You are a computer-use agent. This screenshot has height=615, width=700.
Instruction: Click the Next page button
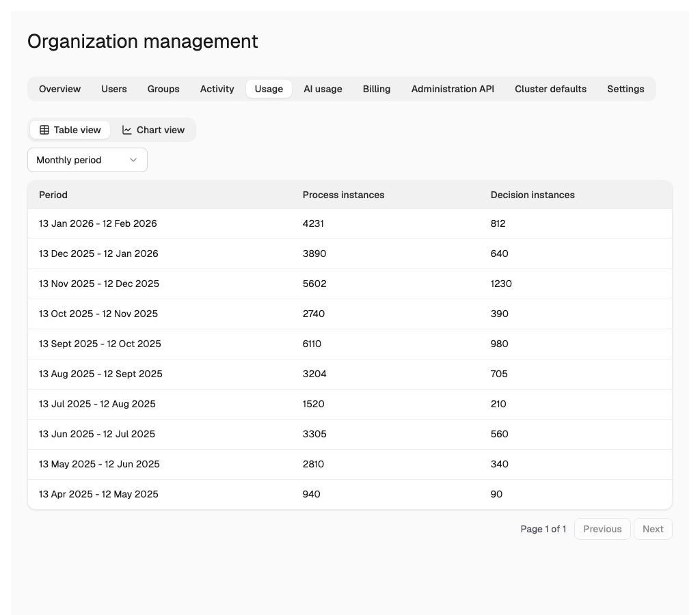[x=653, y=529]
